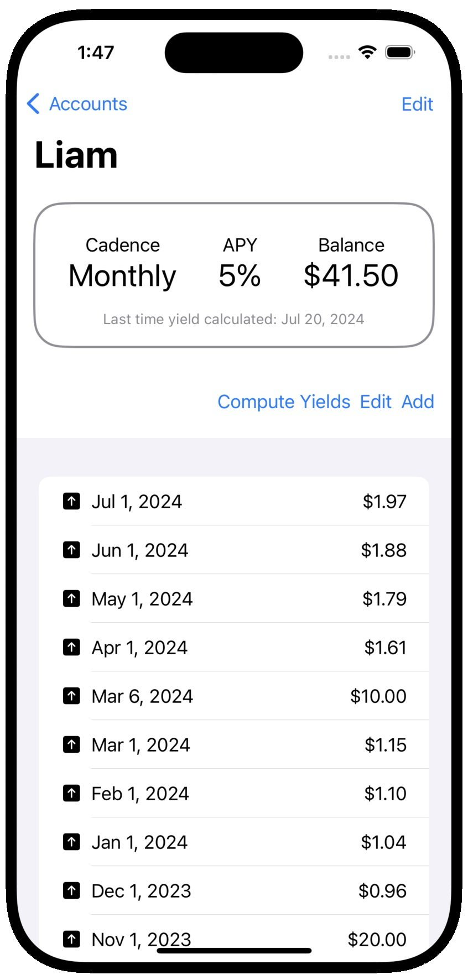Tap the arrow icon beside Dec 1, 2023

point(71,890)
